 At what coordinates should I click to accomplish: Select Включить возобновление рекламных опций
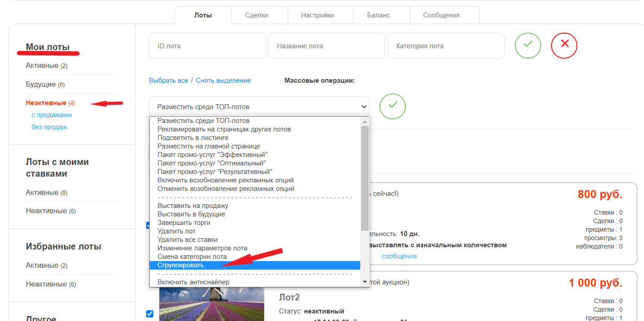[255, 180]
